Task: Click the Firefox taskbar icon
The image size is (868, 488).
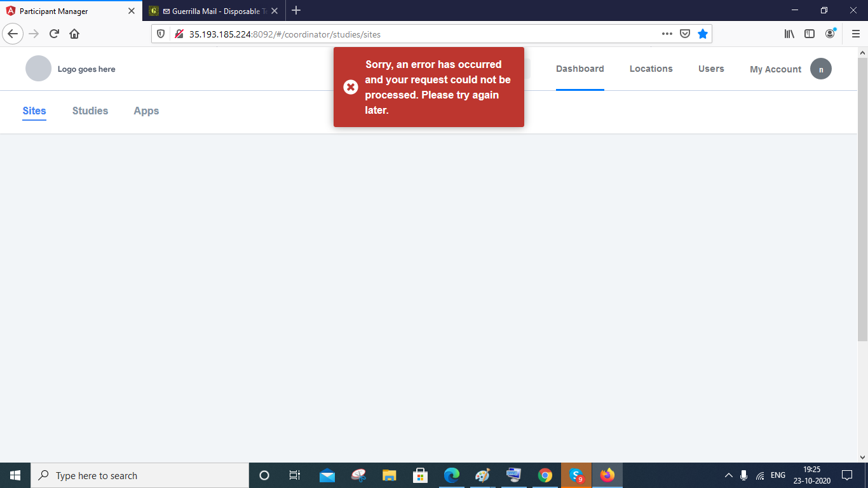Action: point(607,475)
